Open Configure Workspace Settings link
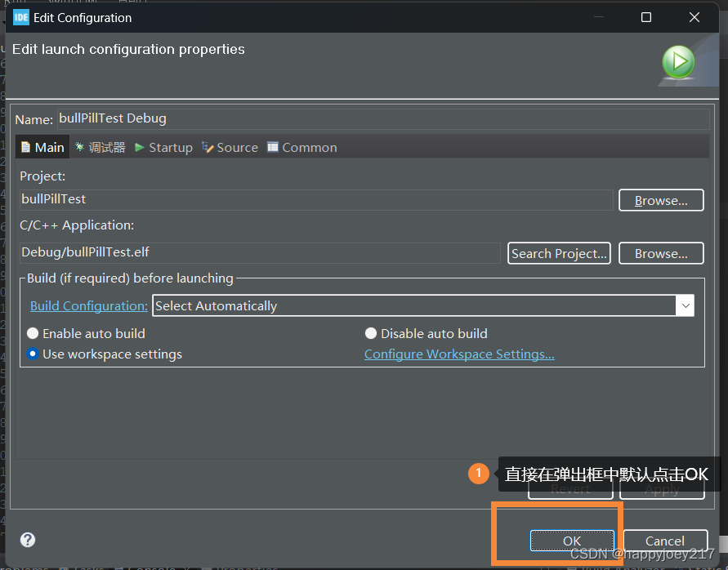 pyautogui.click(x=459, y=354)
